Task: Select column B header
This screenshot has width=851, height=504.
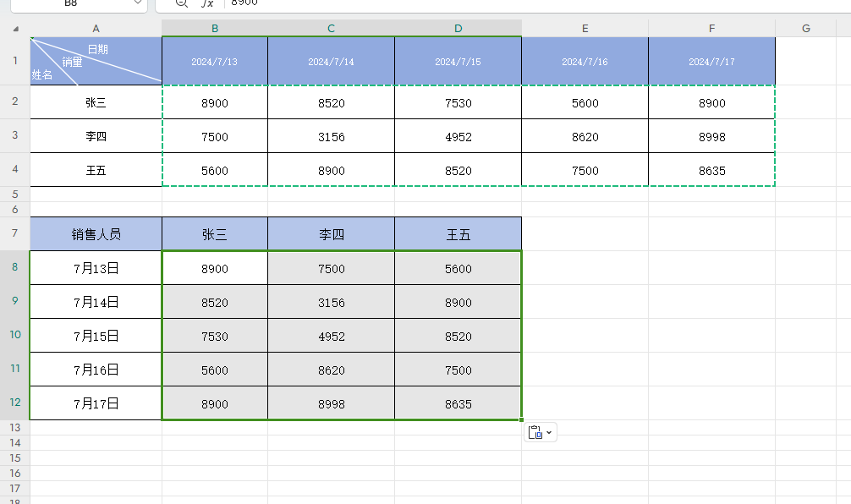Action: pos(215,28)
